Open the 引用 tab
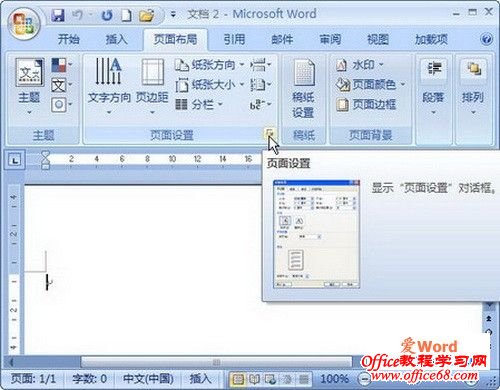This screenshot has width=500, height=390. (x=234, y=39)
